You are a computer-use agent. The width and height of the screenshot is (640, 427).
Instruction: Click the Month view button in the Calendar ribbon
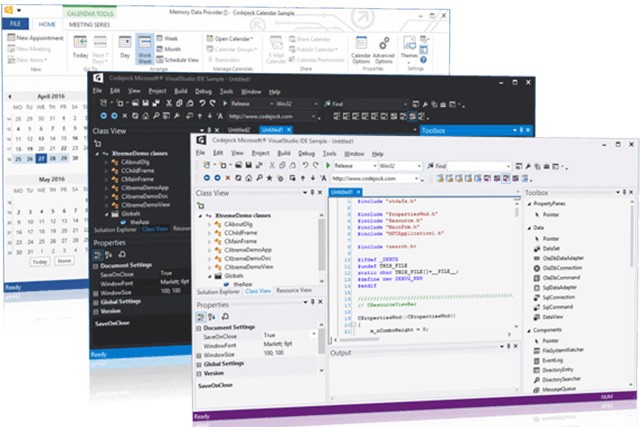pos(169,49)
